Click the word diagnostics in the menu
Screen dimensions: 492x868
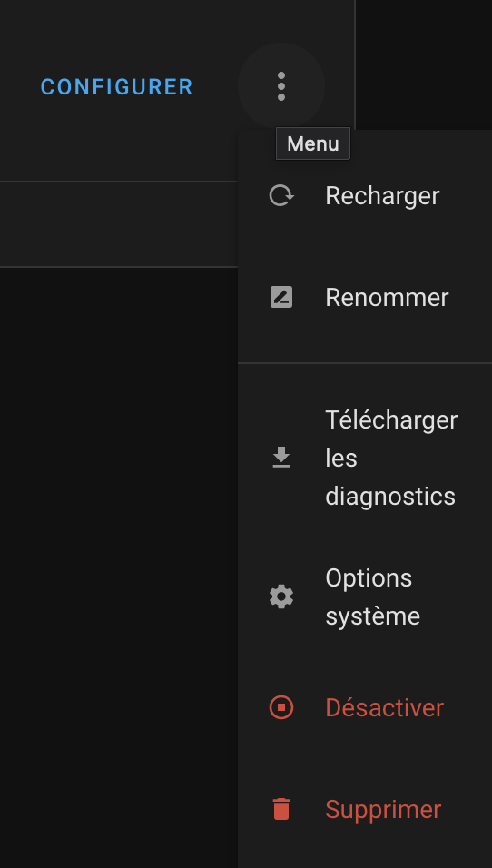tap(390, 497)
